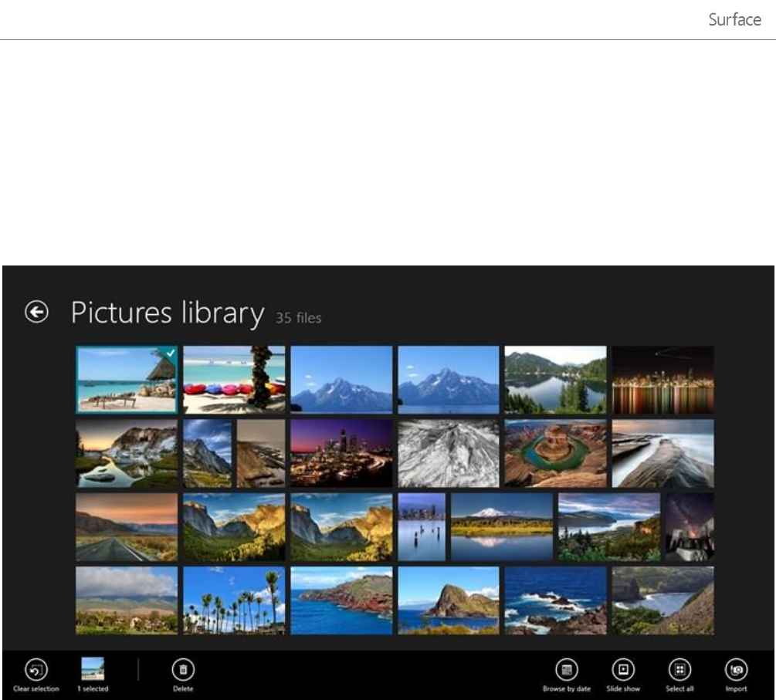Click the Pictures library title
Image resolution: width=776 pixels, height=700 pixels.
(168, 313)
